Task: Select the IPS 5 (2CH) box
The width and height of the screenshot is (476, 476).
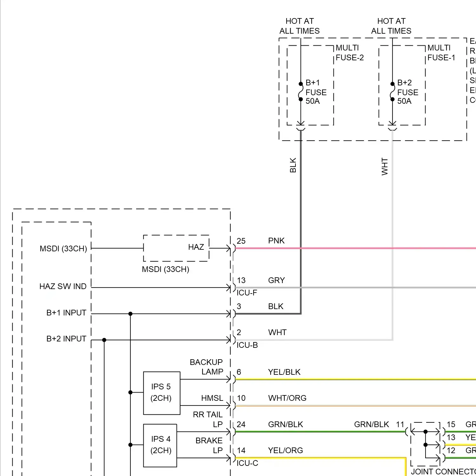Action: click(162, 393)
